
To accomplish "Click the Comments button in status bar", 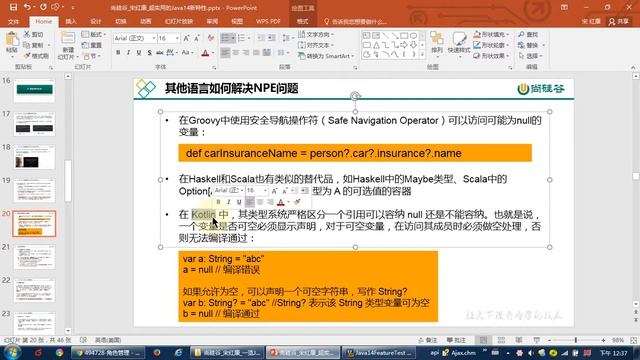I will [456, 340].
